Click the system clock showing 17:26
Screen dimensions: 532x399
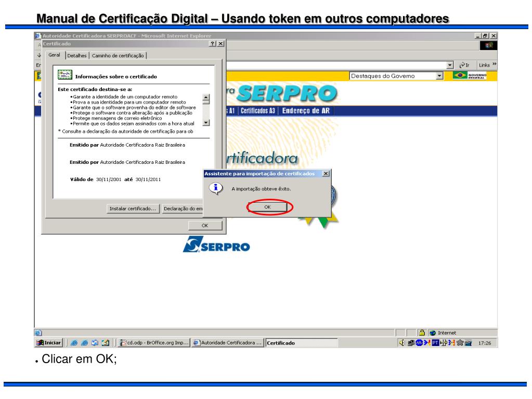click(485, 343)
